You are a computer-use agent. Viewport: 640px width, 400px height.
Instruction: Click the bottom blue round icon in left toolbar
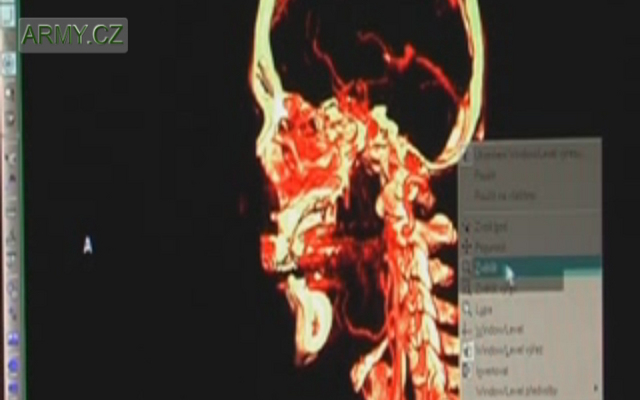12,385
